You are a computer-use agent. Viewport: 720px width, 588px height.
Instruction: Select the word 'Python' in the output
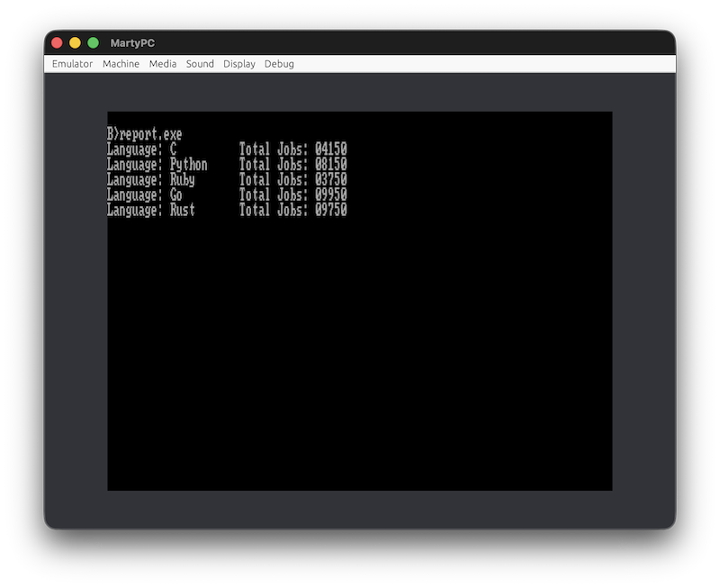(188, 165)
